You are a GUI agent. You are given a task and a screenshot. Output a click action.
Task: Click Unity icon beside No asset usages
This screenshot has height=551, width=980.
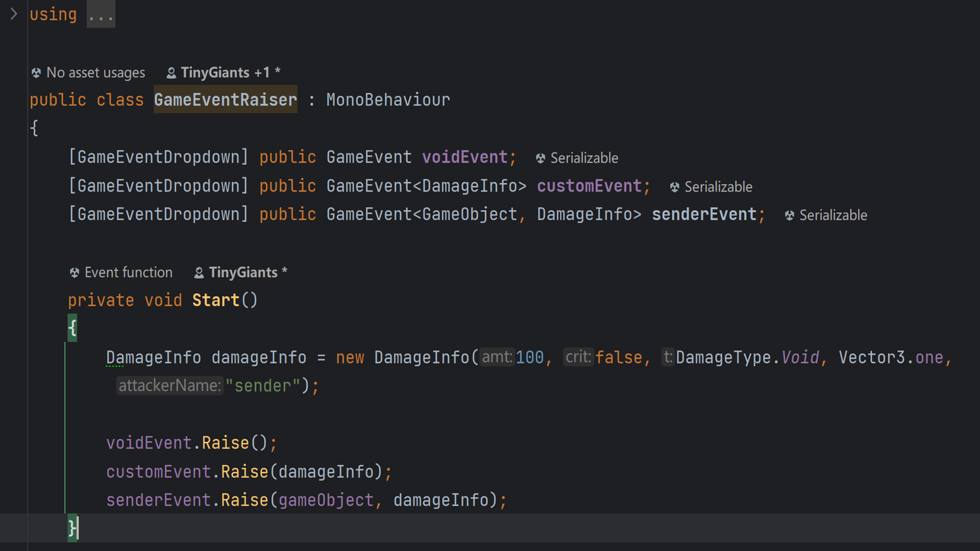point(36,73)
